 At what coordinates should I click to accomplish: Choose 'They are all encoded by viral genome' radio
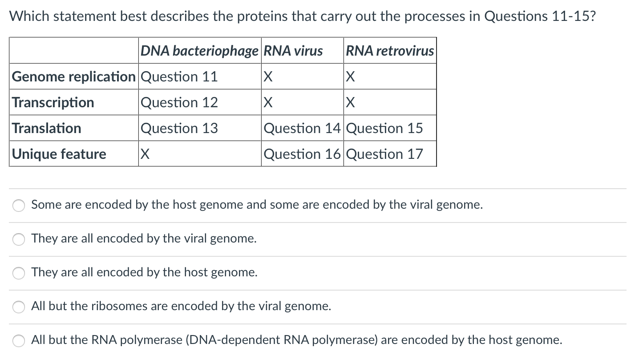tap(19, 239)
